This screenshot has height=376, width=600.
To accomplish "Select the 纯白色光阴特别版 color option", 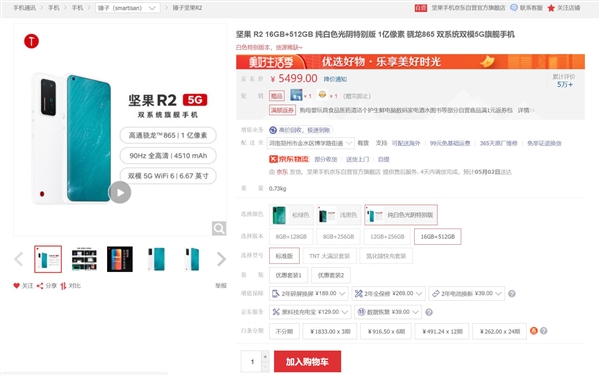I will 401,215.
